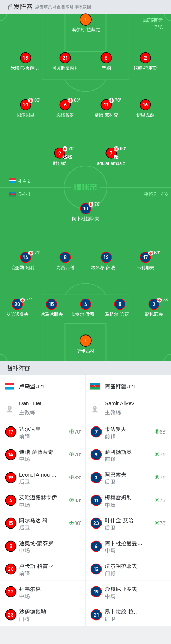
Task: Open the 阿塞拜疆U21 team header
Action: (128, 386)
